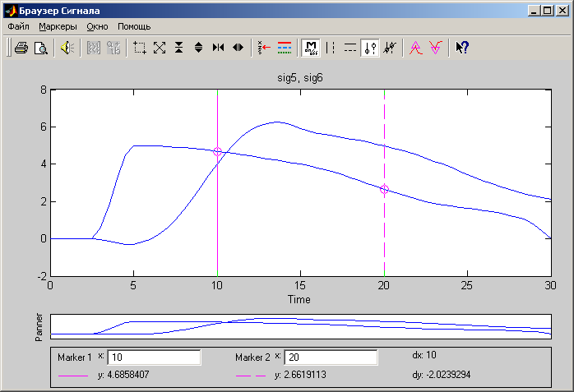Select vertical markers with tracking
The image size is (574, 392).
click(x=370, y=48)
